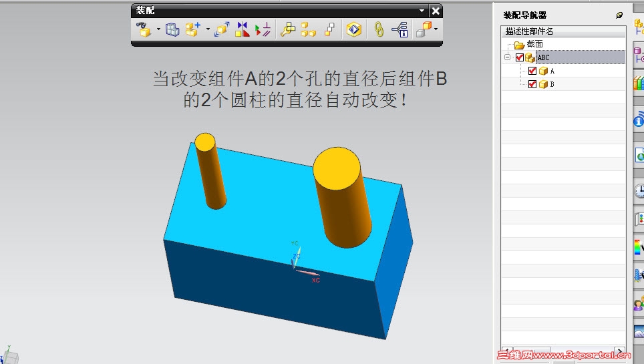The image size is (644, 364).
Task: Expand the last toolbar icon's dropdown arrow
Action: coord(436,29)
